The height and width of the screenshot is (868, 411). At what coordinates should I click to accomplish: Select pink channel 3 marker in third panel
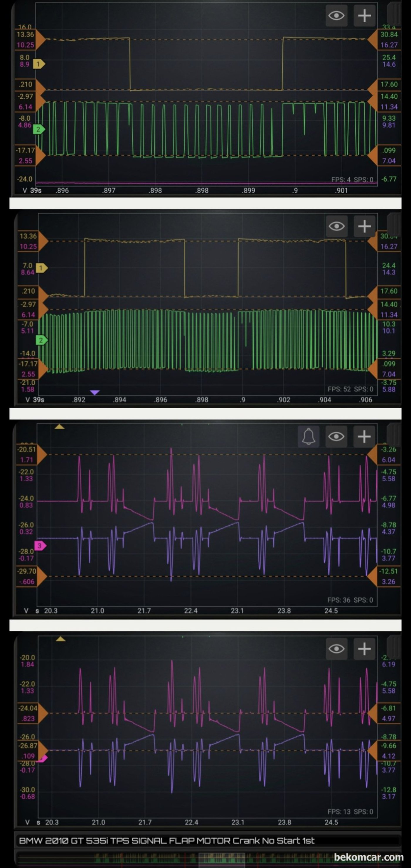(41, 546)
